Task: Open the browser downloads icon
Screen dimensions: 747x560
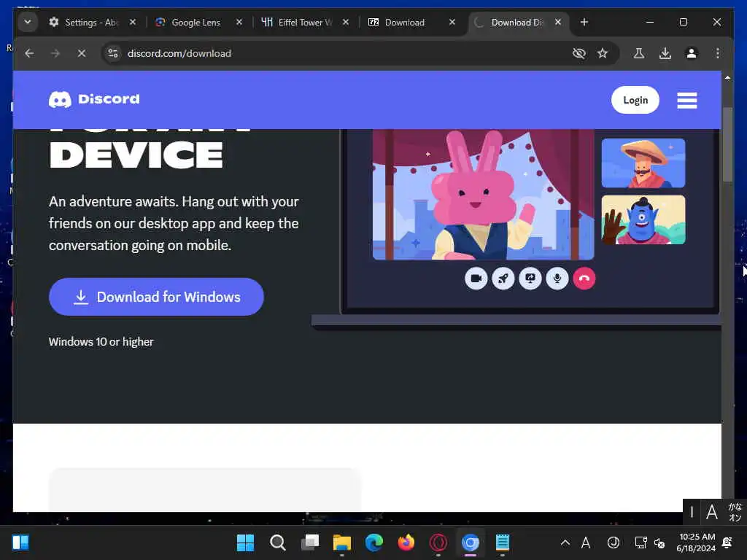Action: [665, 53]
